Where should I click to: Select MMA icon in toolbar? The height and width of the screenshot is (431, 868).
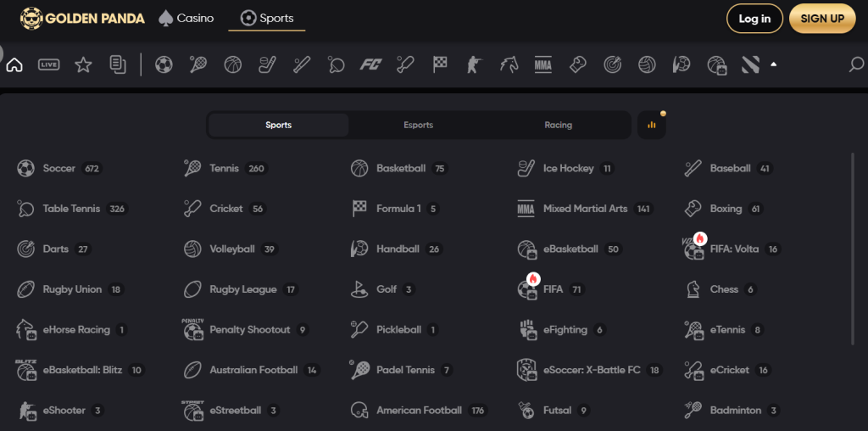(x=543, y=64)
